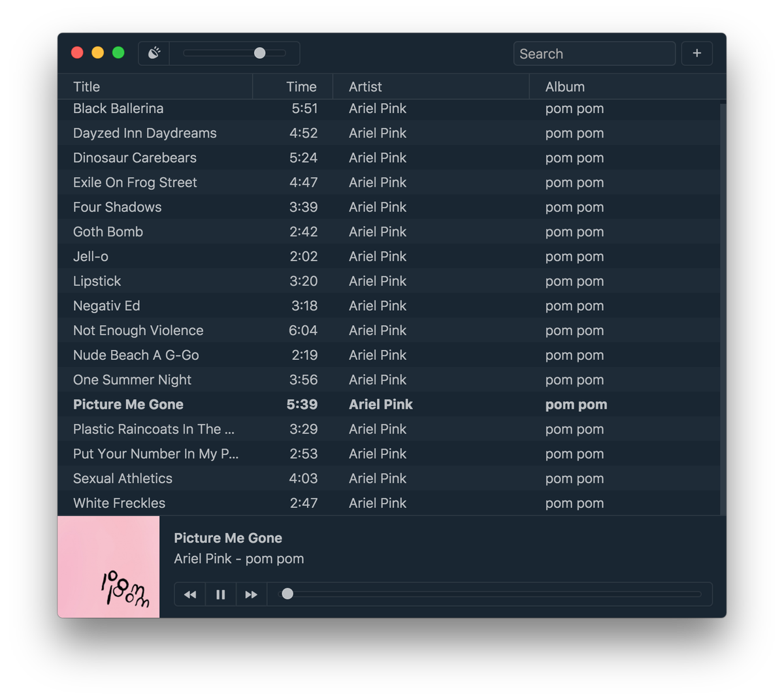Image resolution: width=784 pixels, height=700 pixels.
Task: Adjust the volume slider knob
Action: tap(260, 53)
